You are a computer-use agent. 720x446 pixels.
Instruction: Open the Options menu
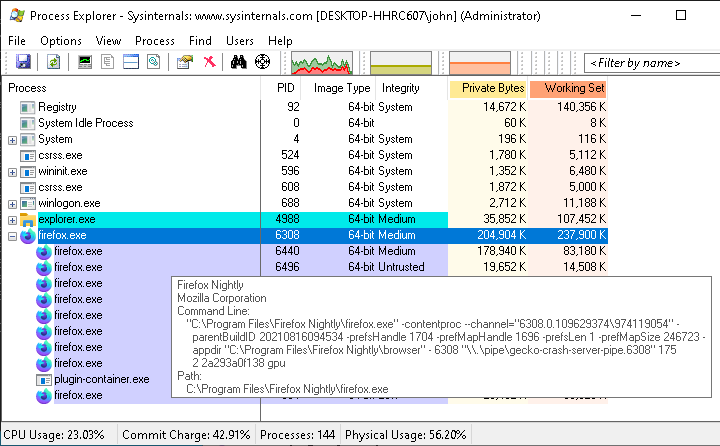click(x=61, y=41)
